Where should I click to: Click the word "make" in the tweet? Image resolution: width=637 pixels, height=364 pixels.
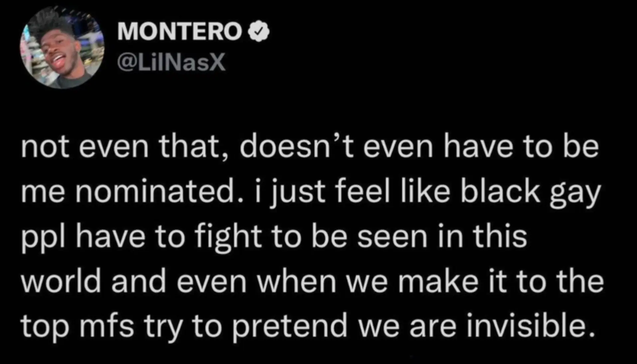440,282
